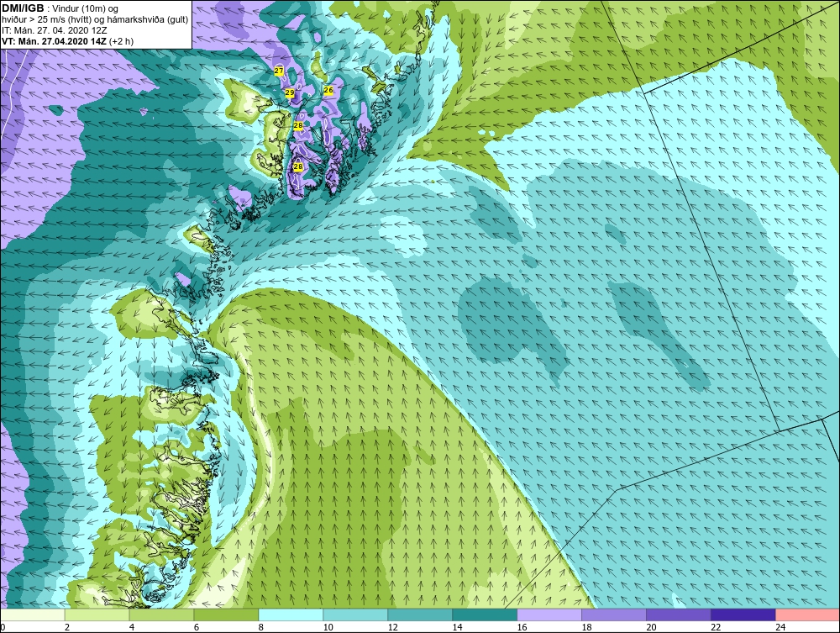This screenshot has height=633, width=840.
Task: Click the valid time "VT: Mán. 27.04.2020 14Z (+2 h)"
Action: click(68, 41)
